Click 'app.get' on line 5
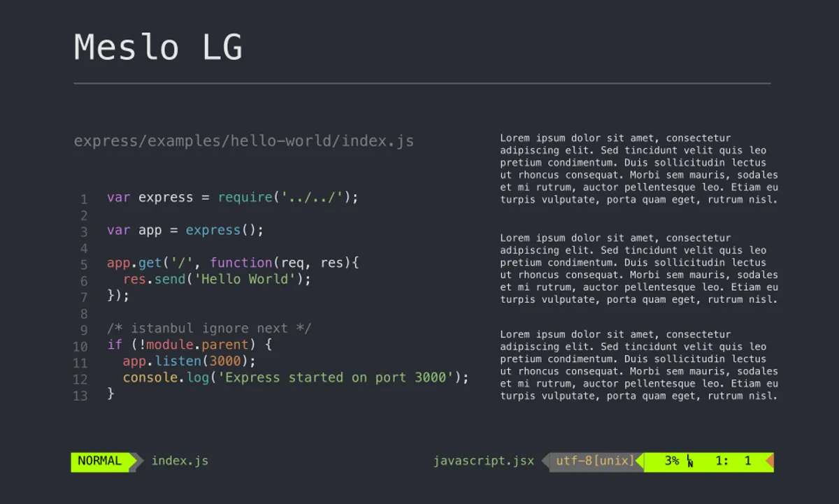This screenshot has height=504, width=839. 134,264
